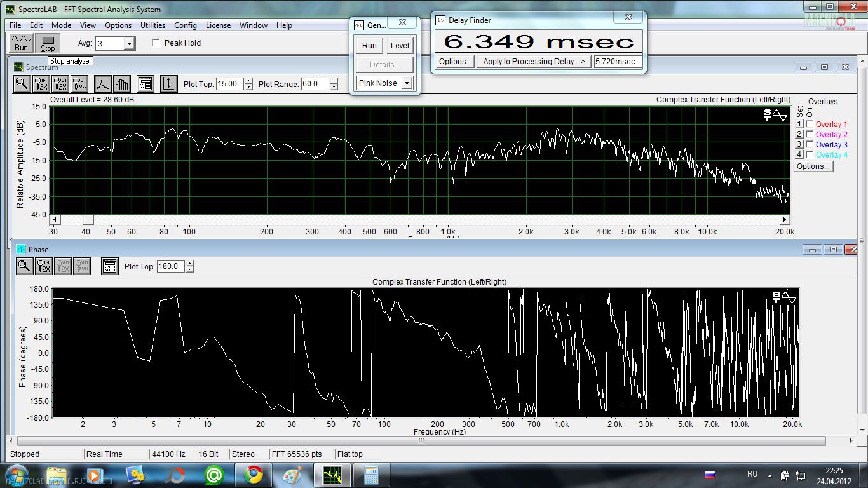This screenshot has width=868, height=488.
Task: Click Run in the generator window
Action: point(369,45)
